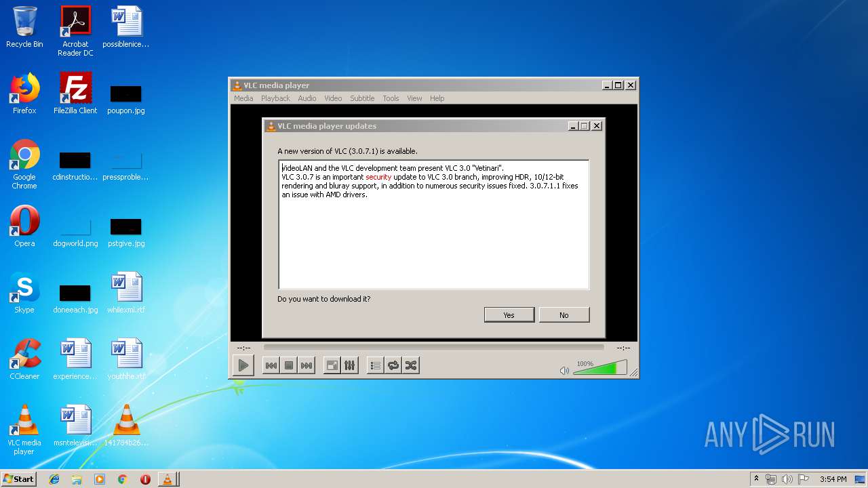Open Windows Media Player from taskbar
The width and height of the screenshot is (868, 488).
tap(100, 479)
